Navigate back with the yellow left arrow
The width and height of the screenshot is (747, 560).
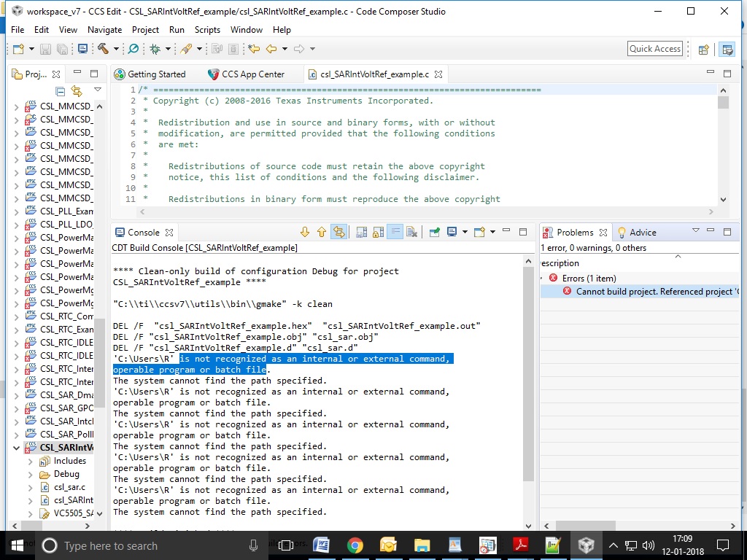[271, 49]
